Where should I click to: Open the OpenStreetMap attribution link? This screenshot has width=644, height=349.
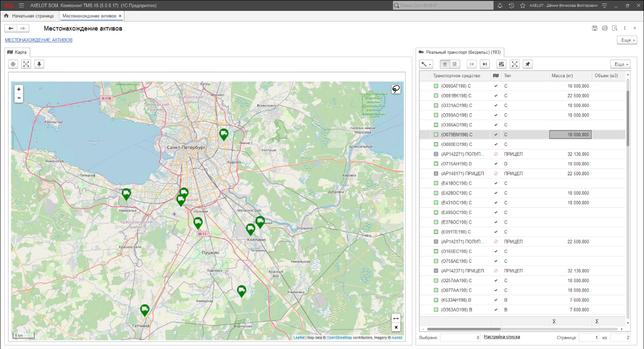pos(339,337)
